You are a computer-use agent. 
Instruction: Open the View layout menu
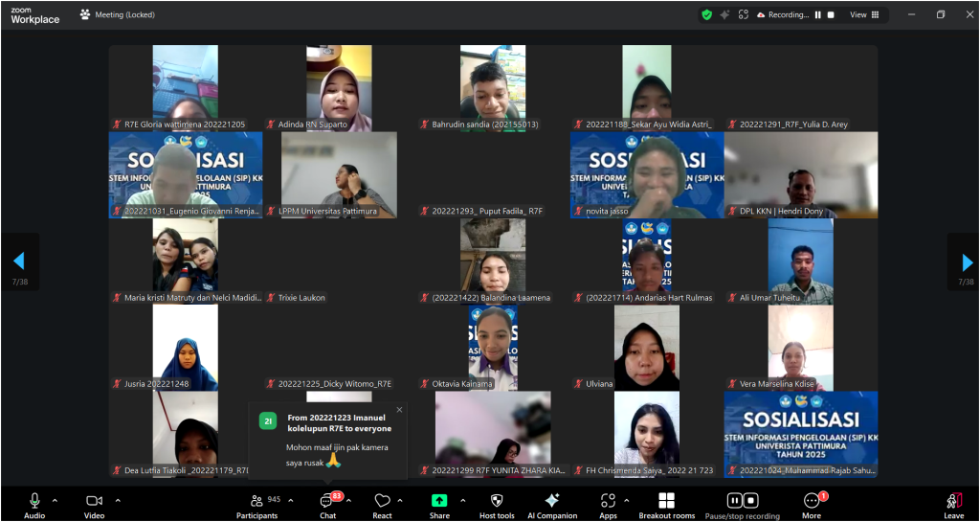click(x=863, y=14)
